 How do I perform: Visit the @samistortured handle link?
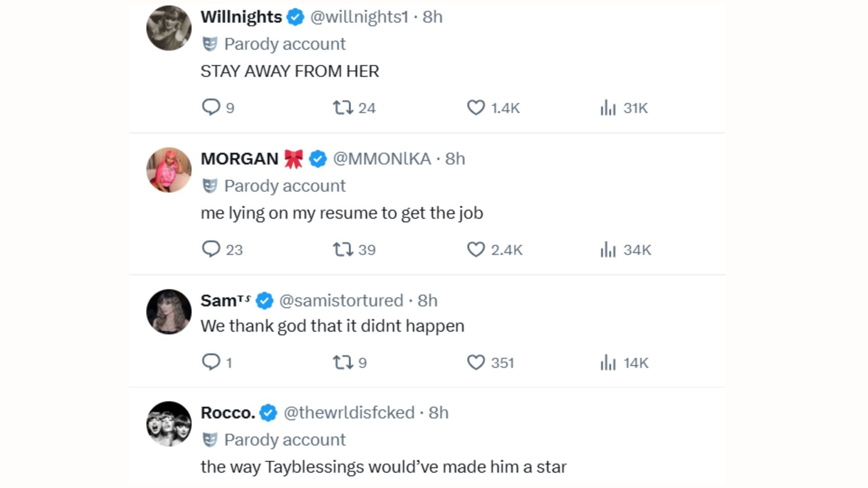pos(341,300)
